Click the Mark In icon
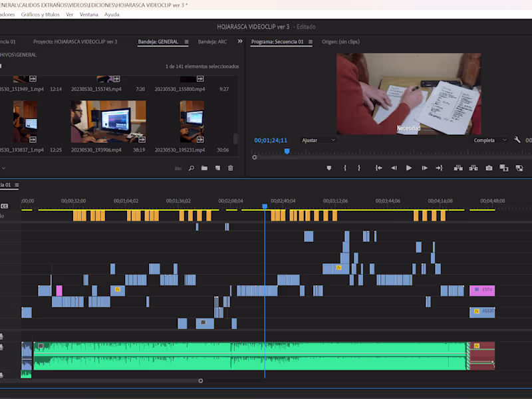This screenshot has height=399, width=532. coord(344,168)
